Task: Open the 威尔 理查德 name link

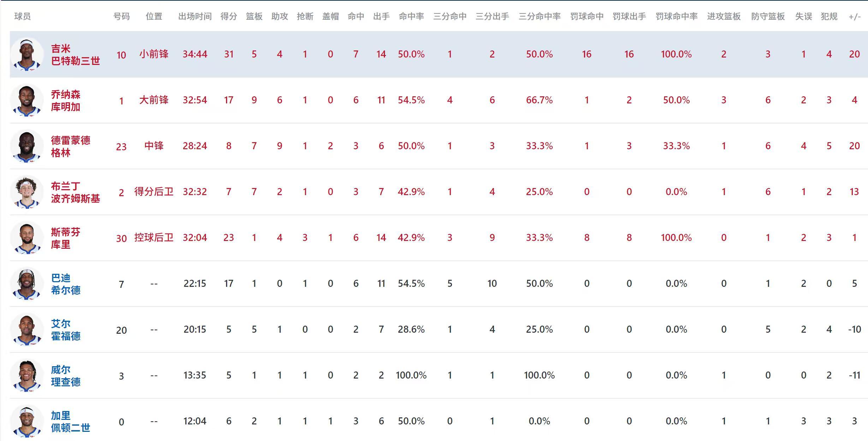Action: (x=65, y=376)
